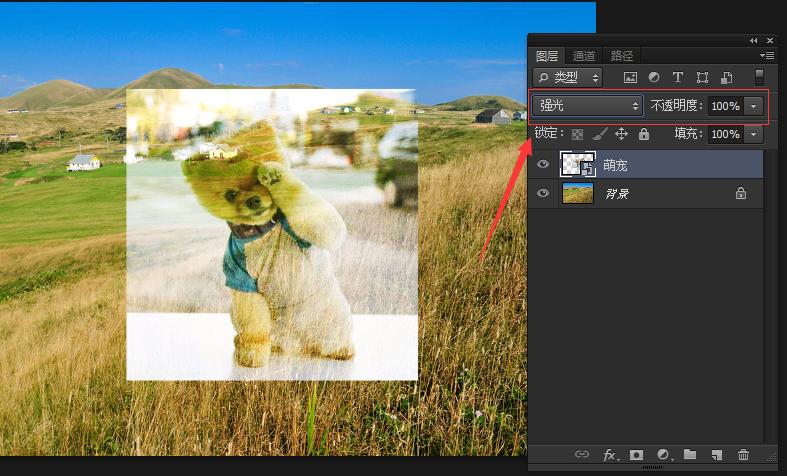Screen dimensions: 787x476
Task: Click the 填充 fill percentage field
Action: pos(724,134)
